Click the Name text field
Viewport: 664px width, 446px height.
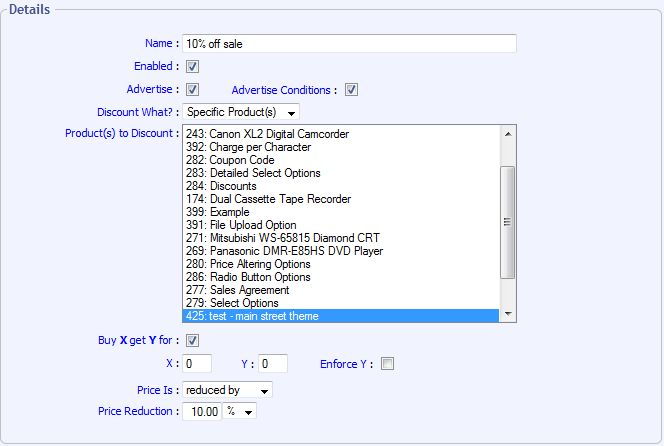click(x=349, y=44)
